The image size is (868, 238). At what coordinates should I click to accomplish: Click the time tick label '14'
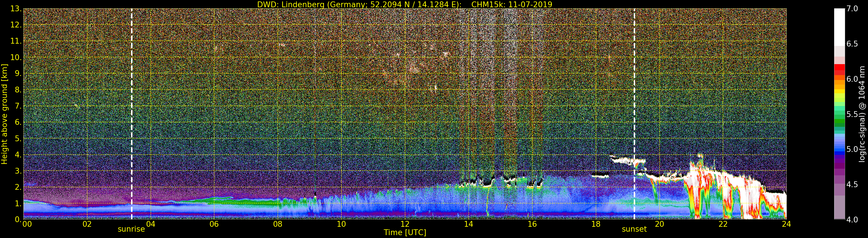pos(468,224)
